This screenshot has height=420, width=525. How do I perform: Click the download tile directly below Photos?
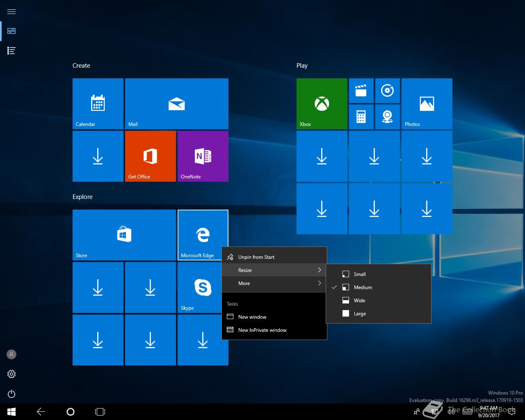click(x=427, y=156)
